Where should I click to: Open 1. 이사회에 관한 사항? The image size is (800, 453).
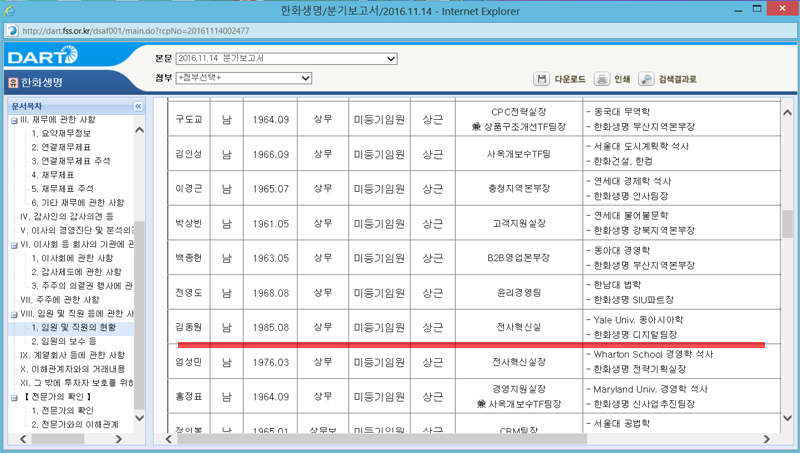[x=72, y=258]
